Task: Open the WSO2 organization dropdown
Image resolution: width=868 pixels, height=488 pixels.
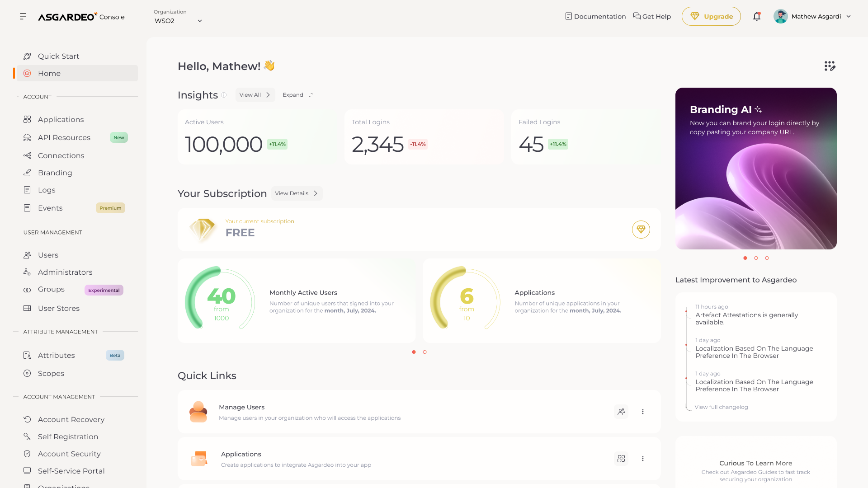Action: pos(178,21)
